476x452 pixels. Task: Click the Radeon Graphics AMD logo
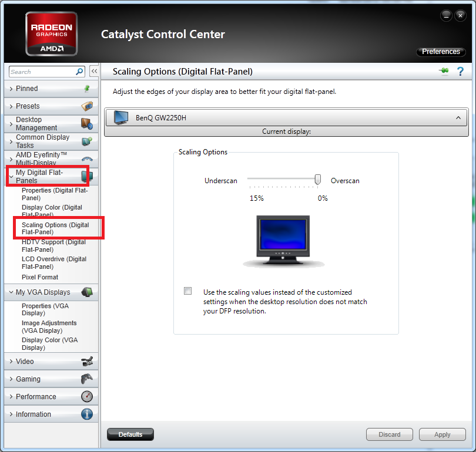coord(51,34)
